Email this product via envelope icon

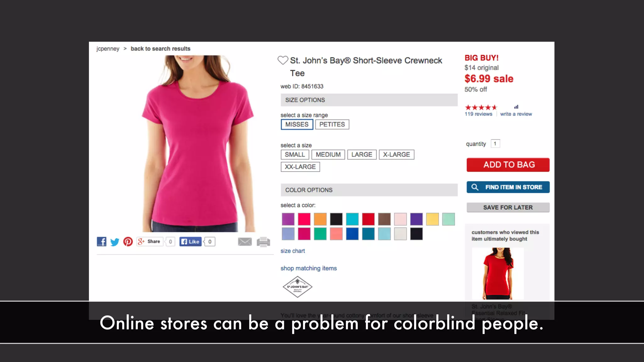[x=245, y=242]
